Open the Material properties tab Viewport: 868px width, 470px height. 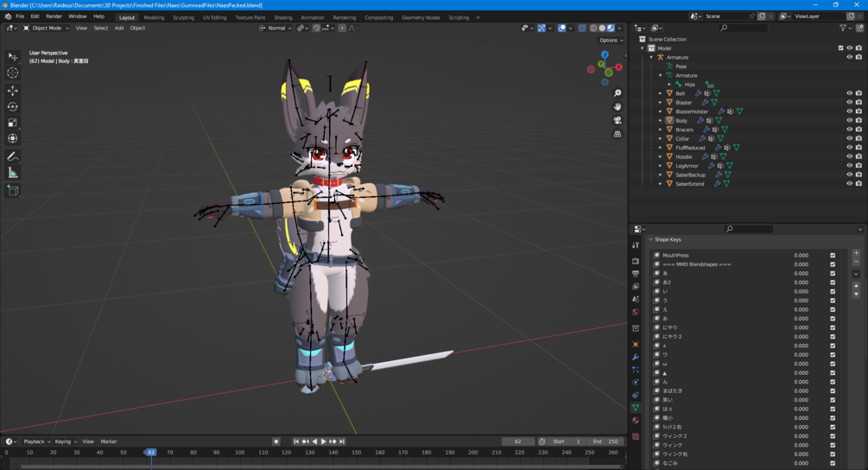click(x=636, y=420)
